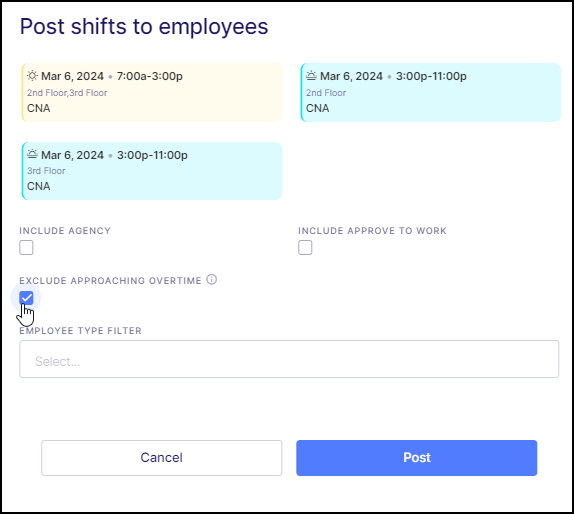
Task: Check the Include Approve To Work box
Action: 305,247
